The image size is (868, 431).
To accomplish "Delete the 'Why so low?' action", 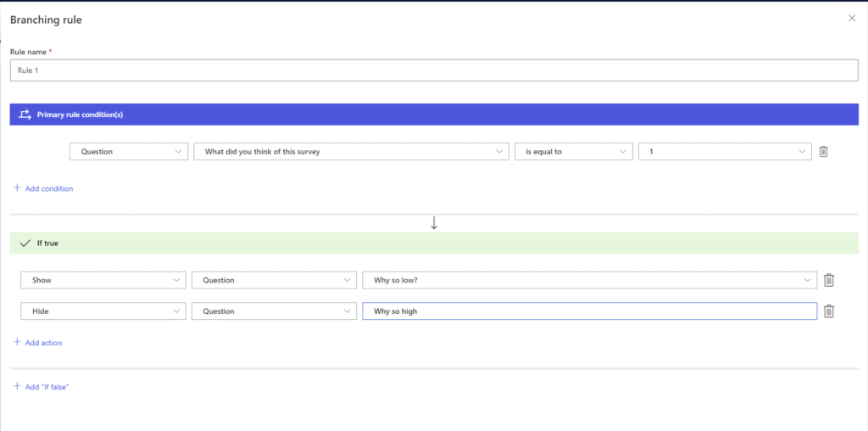I will [x=829, y=280].
